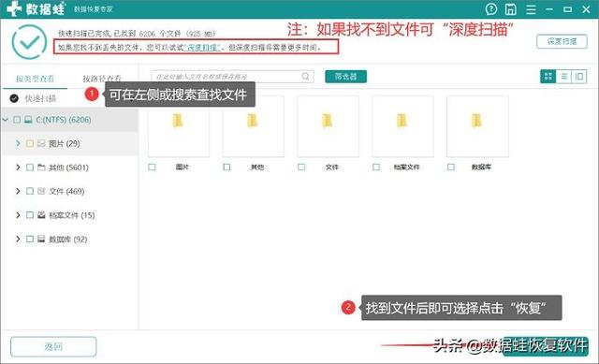Select the C:(NTFS) drive icon

tap(28, 120)
